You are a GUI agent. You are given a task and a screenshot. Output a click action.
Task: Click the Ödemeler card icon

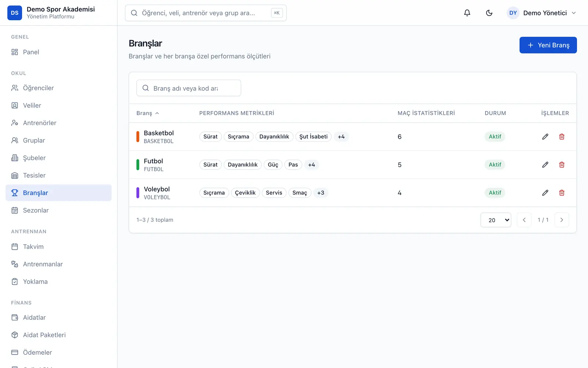15,353
